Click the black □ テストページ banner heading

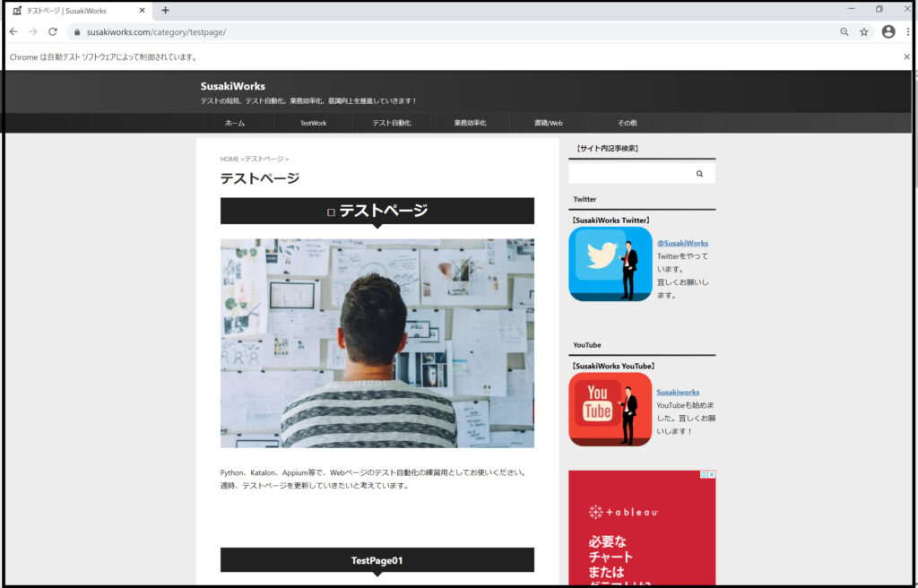click(377, 211)
